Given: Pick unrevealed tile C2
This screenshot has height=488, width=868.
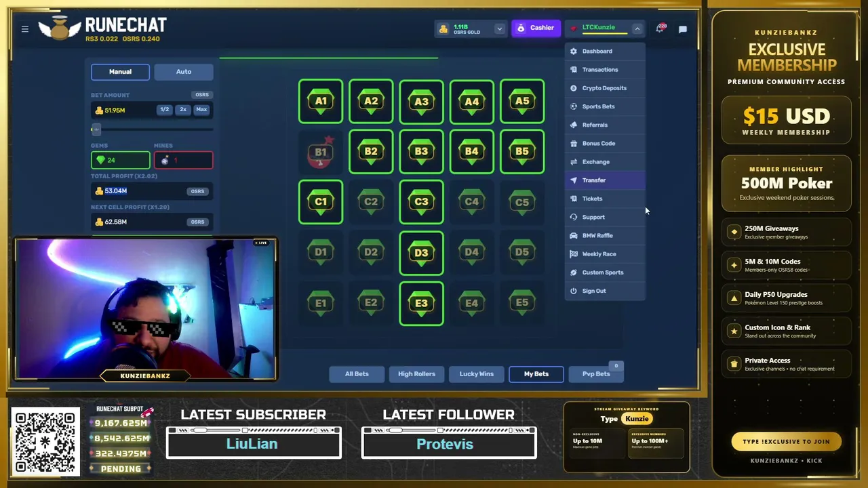Looking at the screenshot, I should coord(371,202).
